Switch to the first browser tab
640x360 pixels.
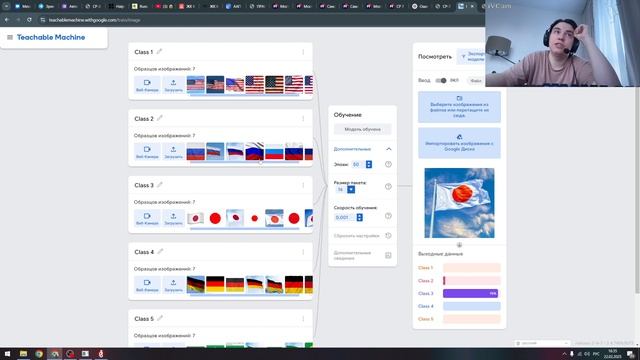22,6
